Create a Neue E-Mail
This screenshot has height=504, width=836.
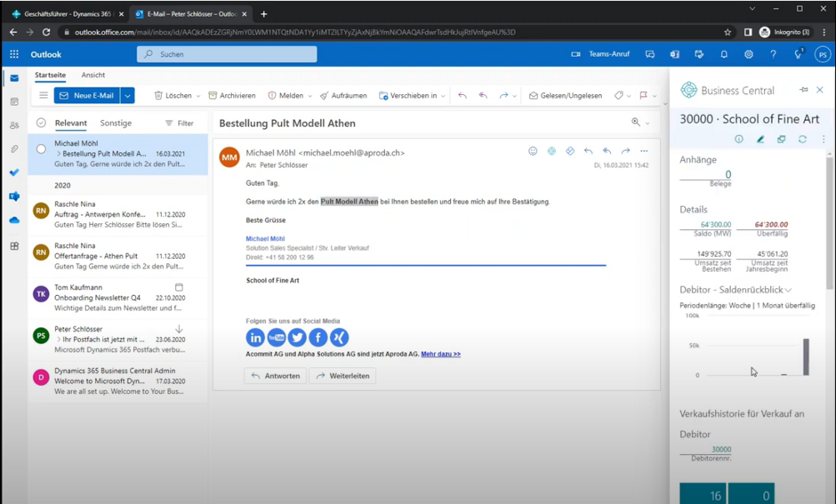tap(87, 95)
